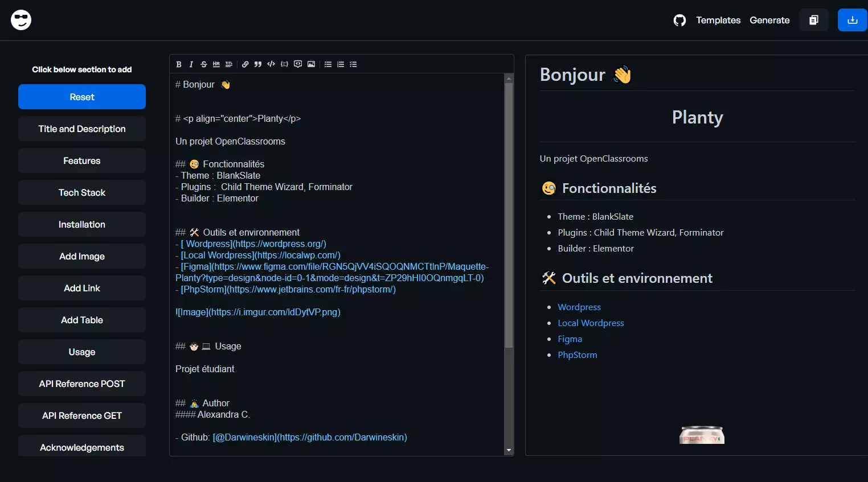Add the Title and Description section

82,129
